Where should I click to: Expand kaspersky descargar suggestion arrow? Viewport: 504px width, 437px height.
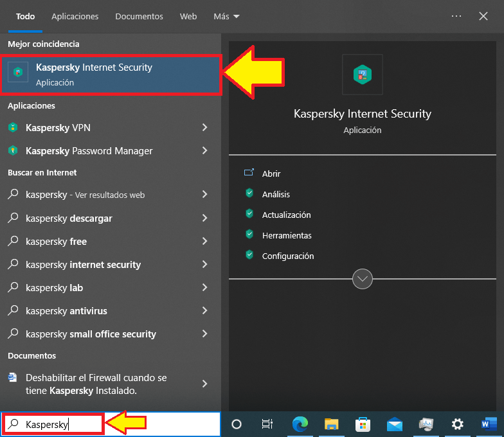204,219
